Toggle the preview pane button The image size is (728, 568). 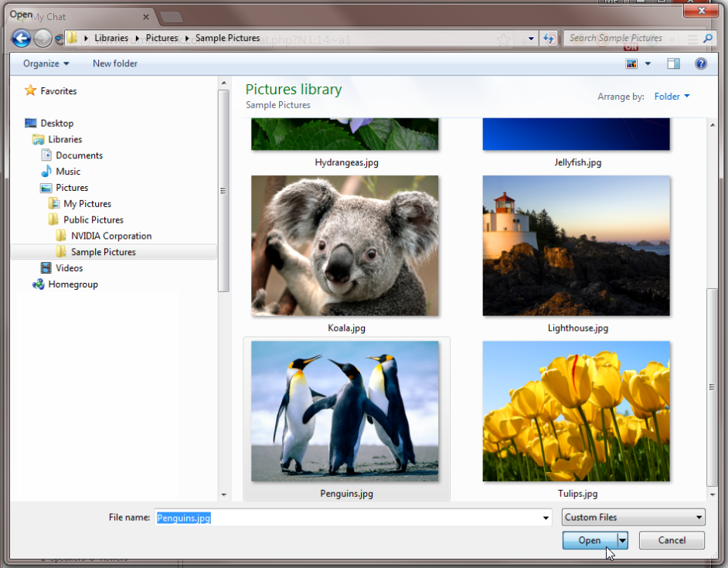coord(673,63)
